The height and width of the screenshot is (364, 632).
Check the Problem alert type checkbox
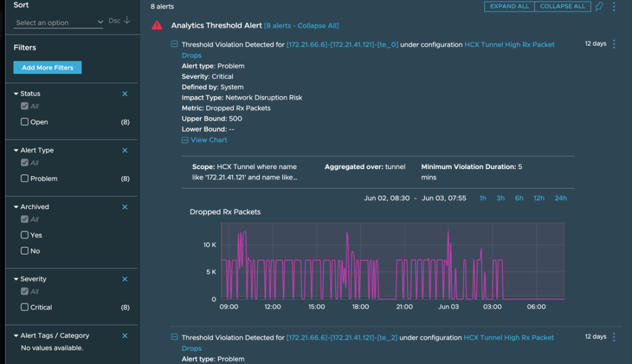tap(25, 179)
